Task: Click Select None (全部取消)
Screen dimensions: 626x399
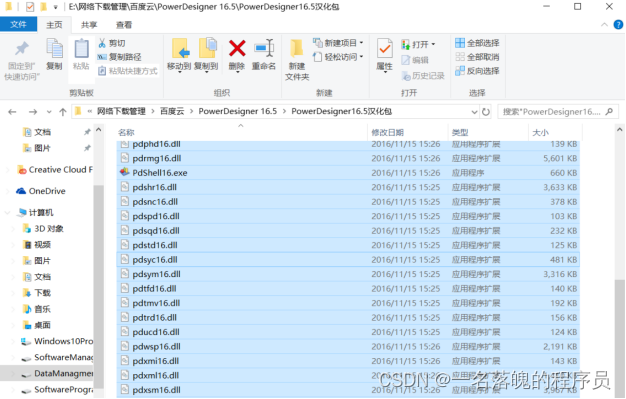Action: click(477, 57)
